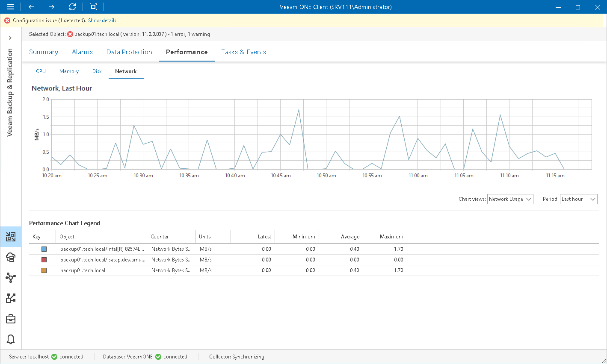Sort by the Units column header

213,237
